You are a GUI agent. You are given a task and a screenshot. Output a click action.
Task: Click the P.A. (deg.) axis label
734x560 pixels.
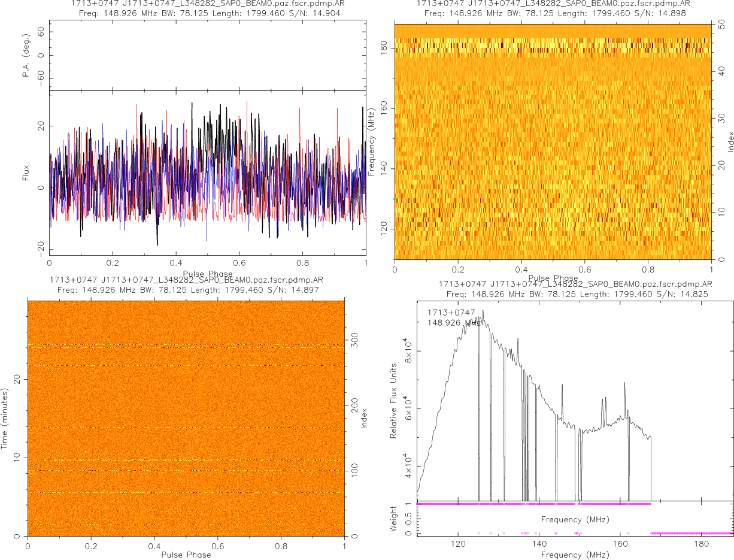26,56
